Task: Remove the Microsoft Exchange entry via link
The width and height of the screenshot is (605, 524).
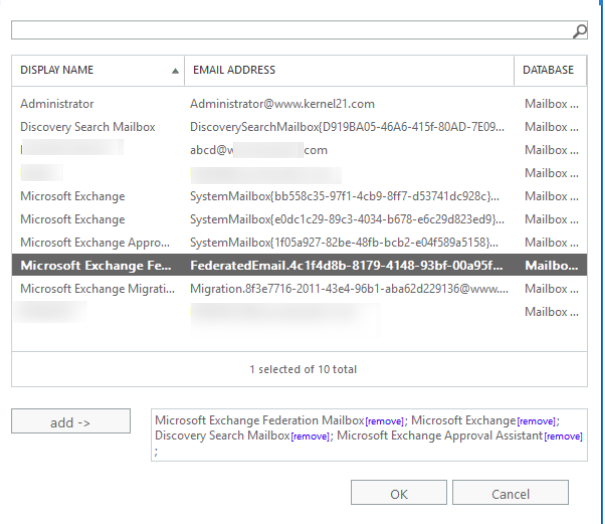Action: point(536,421)
